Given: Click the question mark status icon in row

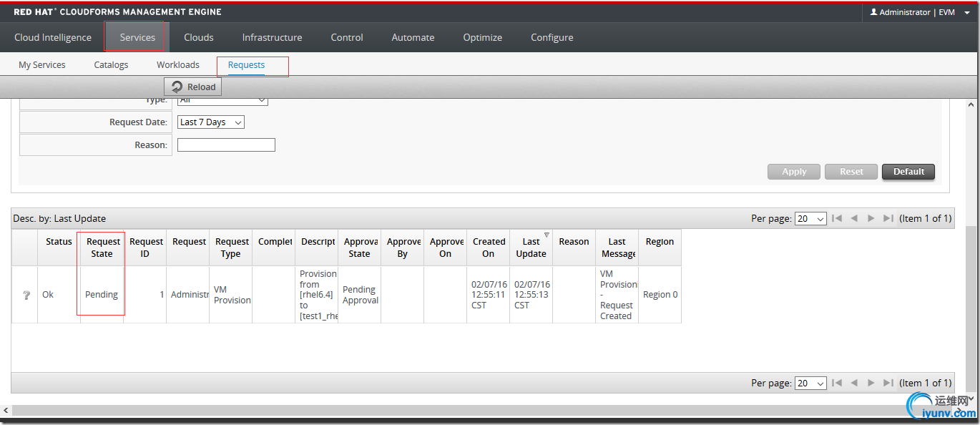Looking at the screenshot, I should (x=26, y=295).
